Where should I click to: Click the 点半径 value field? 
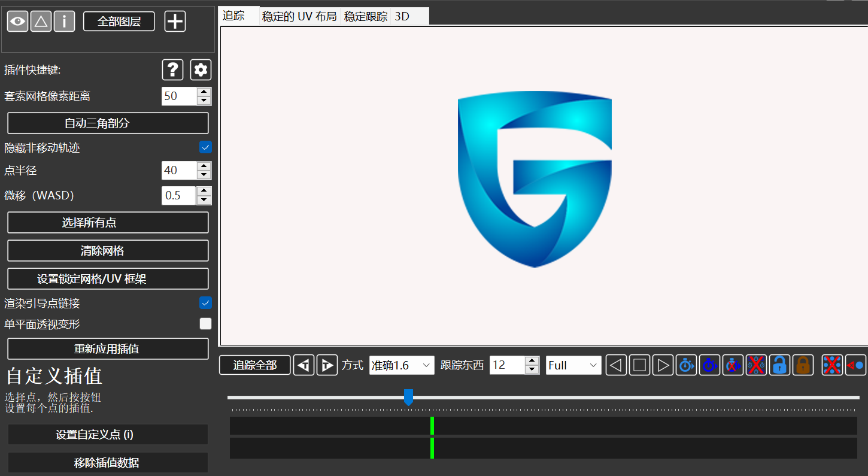click(x=179, y=171)
